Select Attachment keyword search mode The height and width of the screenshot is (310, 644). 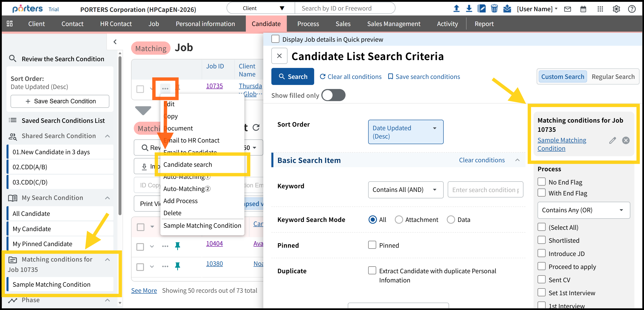pyautogui.click(x=399, y=220)
